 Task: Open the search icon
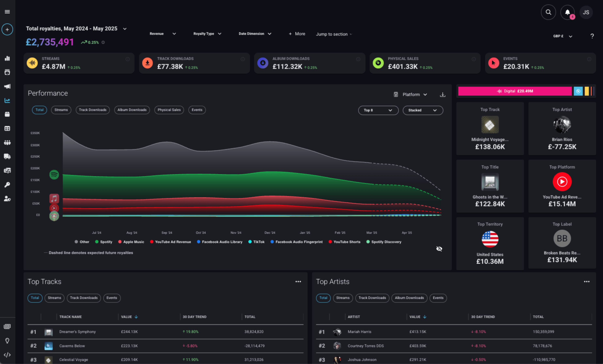548,12
